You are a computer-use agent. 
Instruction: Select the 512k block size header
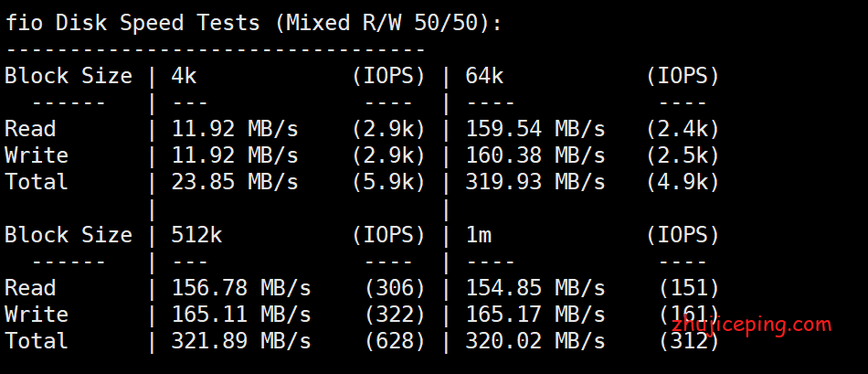(x=196, y=236)
